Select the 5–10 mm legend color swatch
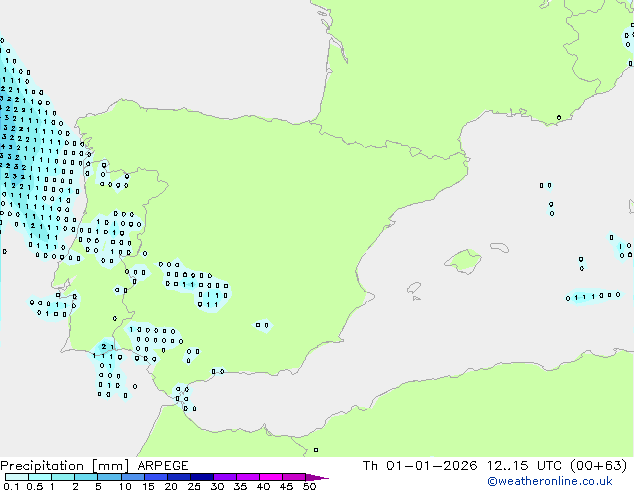The height and width of the screenshot is (490, 634). [109, 477]
